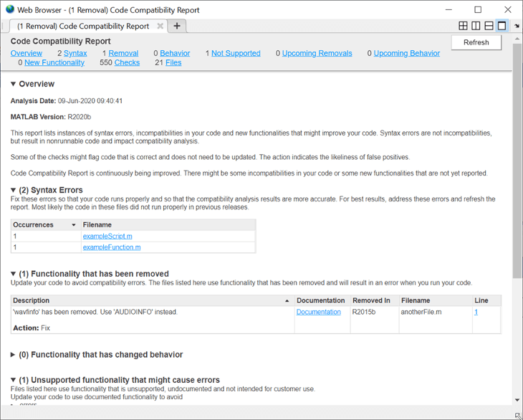Collapse Functionality that has been removed section
Image resolution: width=523 pixels, height=420 pixels.
coord(13,274)
